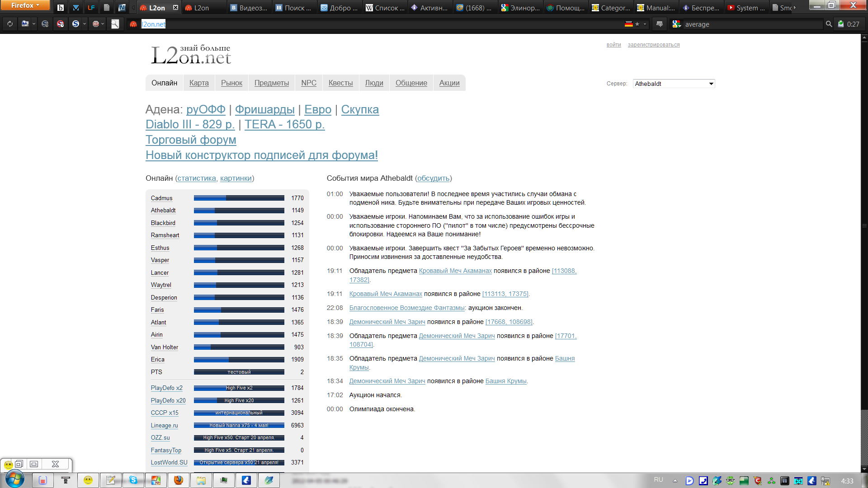Reload the page with the refresh icon
This screenshot has height=488, width=868.
pos(10,24)
